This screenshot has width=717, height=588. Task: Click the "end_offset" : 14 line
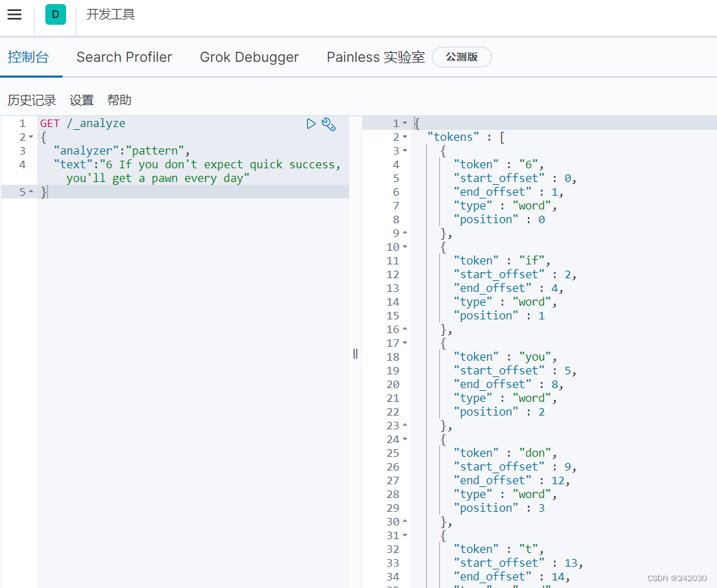click(511, 576)
